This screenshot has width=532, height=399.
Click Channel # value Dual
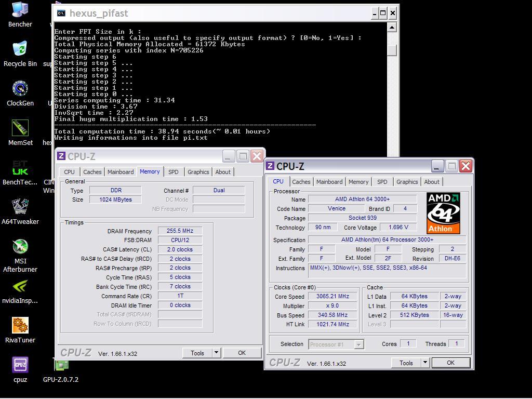tap(219, 190)
